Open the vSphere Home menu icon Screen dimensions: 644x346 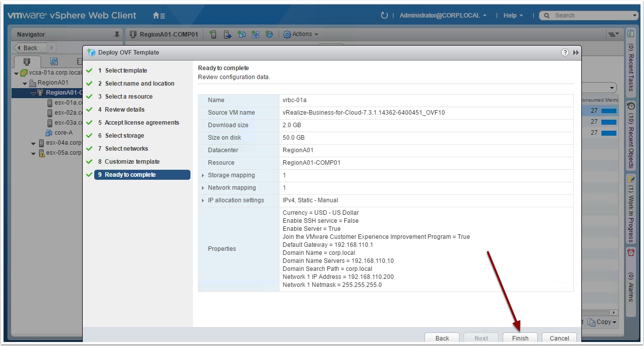coord(159,16)
